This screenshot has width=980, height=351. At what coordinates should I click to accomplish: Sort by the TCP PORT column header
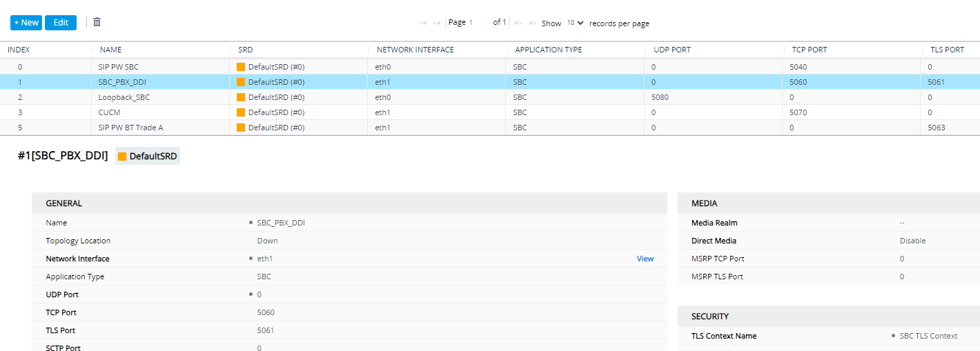tap(809, 50)
